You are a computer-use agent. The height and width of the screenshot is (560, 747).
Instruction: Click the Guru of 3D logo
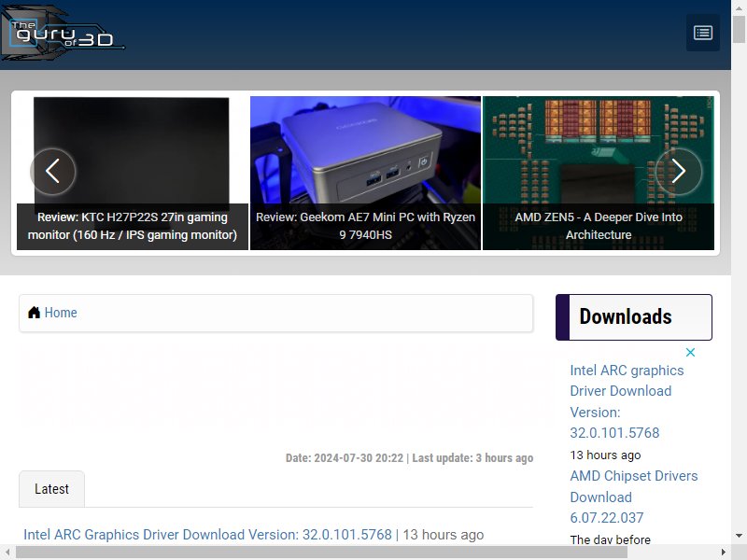pyautogui.click(x=63, y=34)
